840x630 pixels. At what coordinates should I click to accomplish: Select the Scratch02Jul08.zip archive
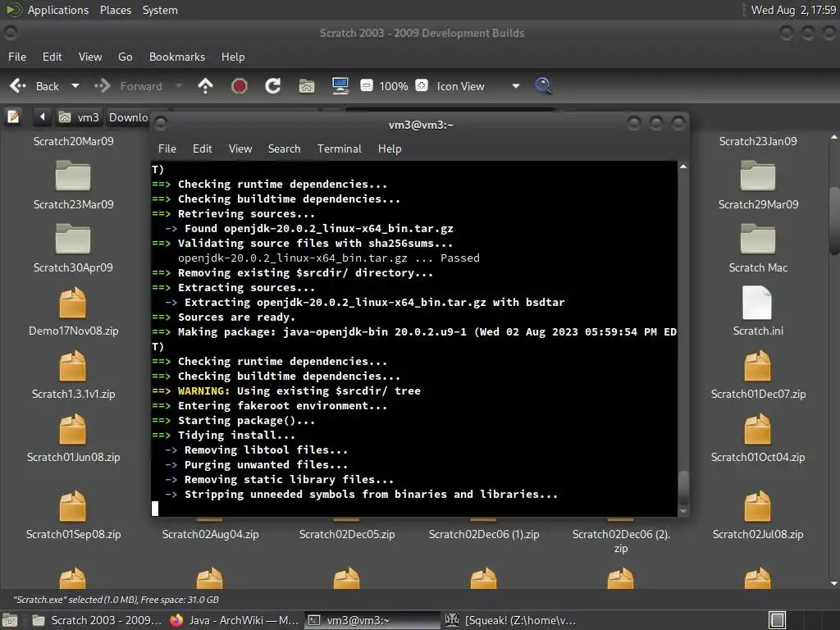[x=758, y=514]
